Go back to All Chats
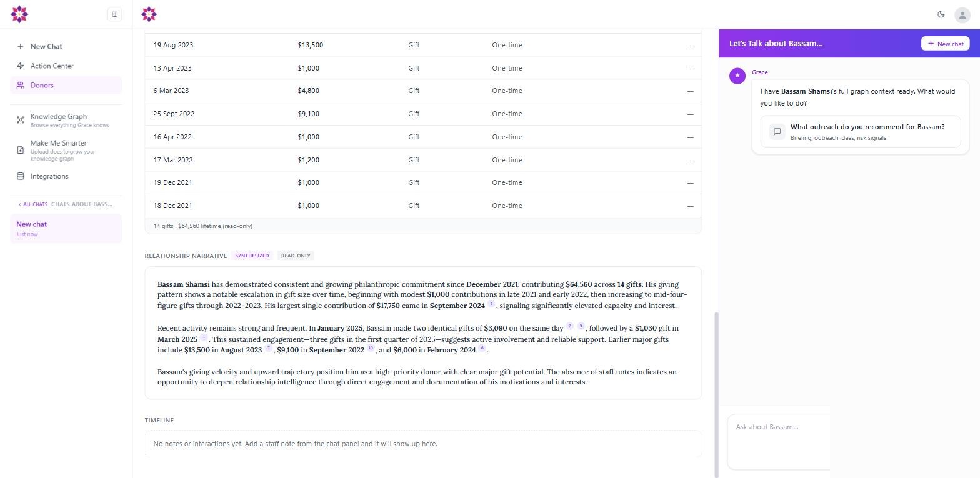The height and width of the screenshot is (478, 980). coord(32,204)
